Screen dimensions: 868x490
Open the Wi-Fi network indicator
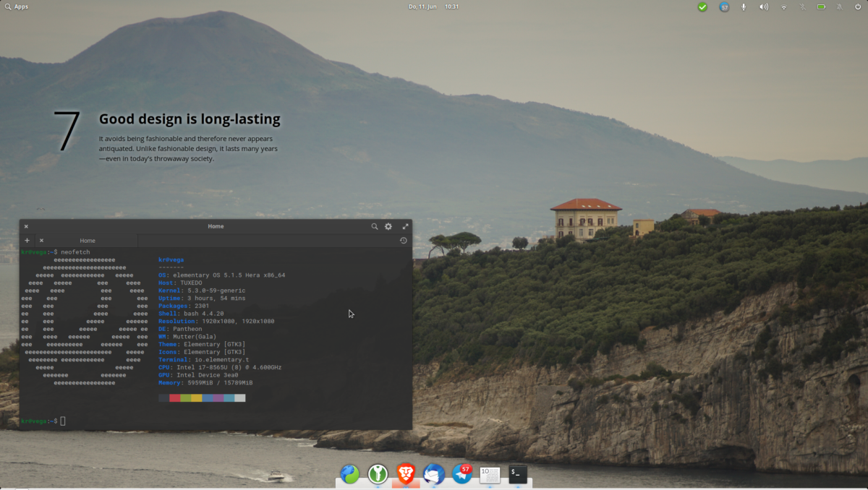coord(783,7)
